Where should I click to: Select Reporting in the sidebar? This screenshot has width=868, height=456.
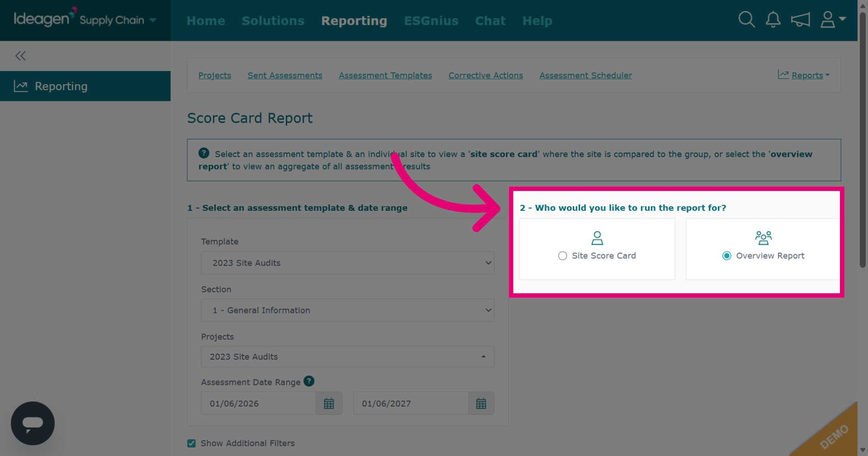click(85, 86)
